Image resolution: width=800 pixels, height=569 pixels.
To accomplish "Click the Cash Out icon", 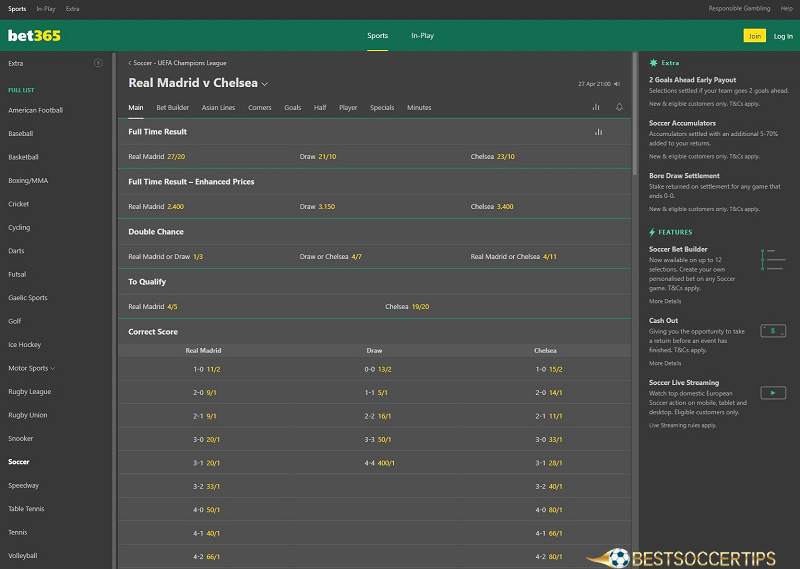I will 773,331.
